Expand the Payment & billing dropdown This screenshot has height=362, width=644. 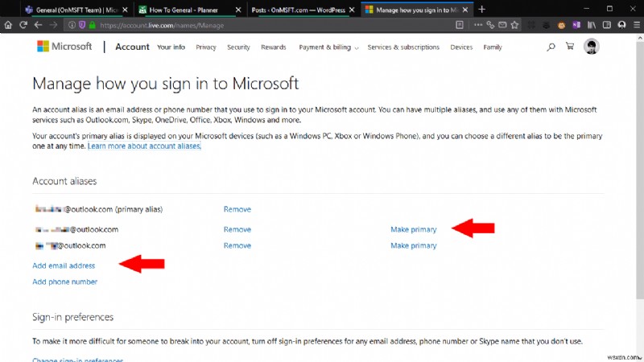tap(328, 47)
